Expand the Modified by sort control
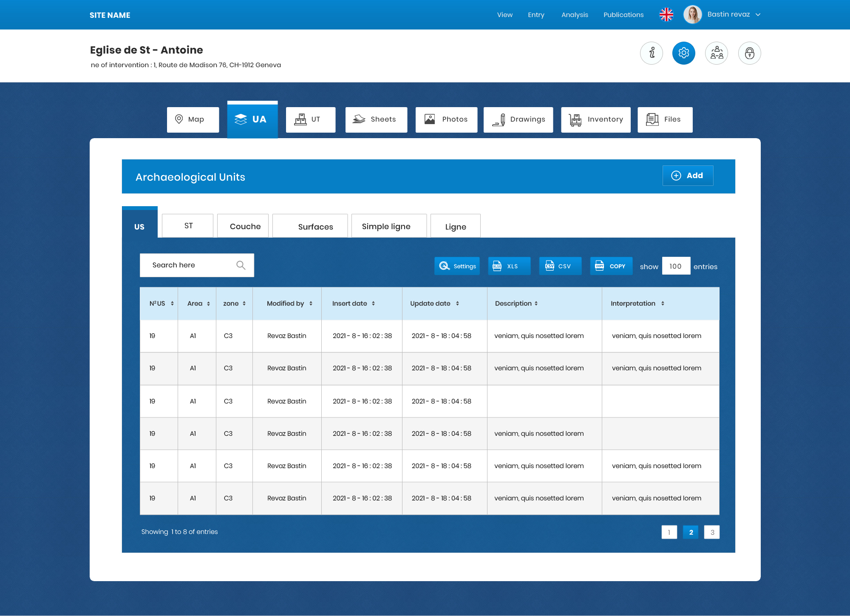This screenshot has height=616, width=850. tap(311, 303)
